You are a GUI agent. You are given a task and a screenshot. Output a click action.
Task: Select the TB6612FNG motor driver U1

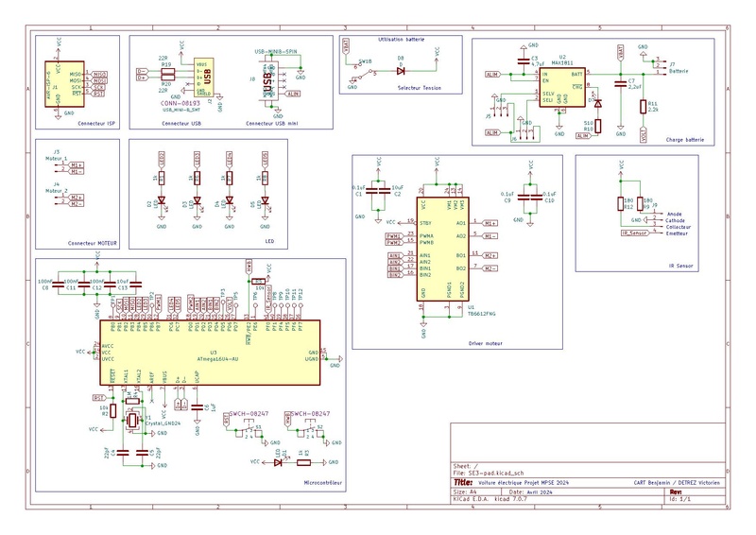[x=442, y=249]
